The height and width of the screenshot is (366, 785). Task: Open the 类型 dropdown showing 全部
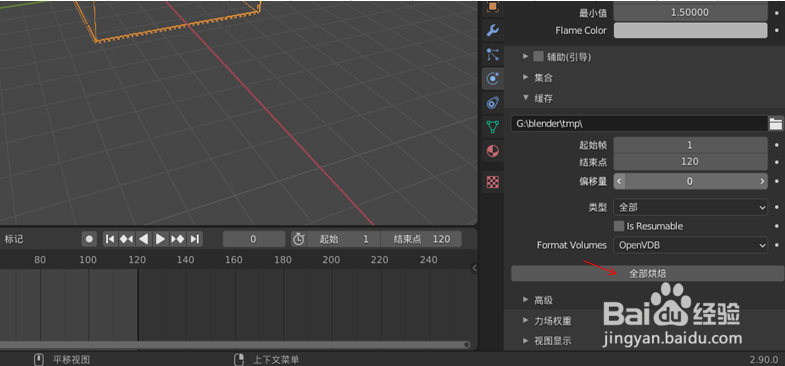click(690, 207)
